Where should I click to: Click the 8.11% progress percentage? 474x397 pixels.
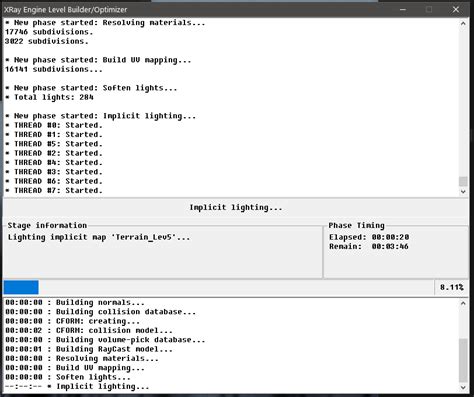pyautogui.click(x=452, y=287)
